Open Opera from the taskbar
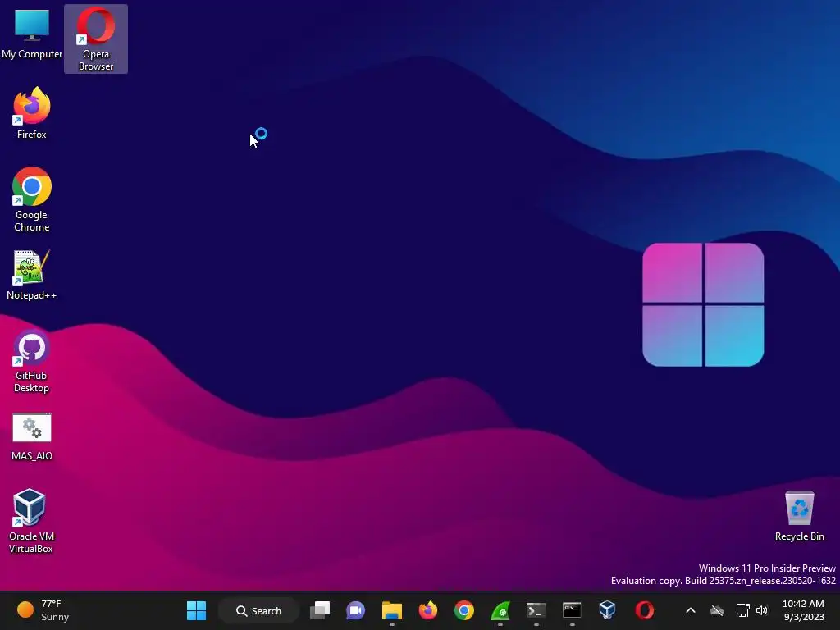 coord(644,610)
